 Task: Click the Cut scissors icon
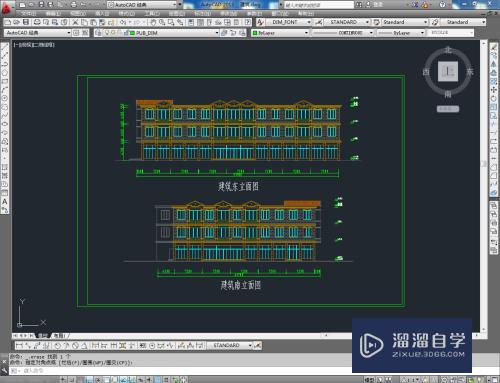pos(76,22)
